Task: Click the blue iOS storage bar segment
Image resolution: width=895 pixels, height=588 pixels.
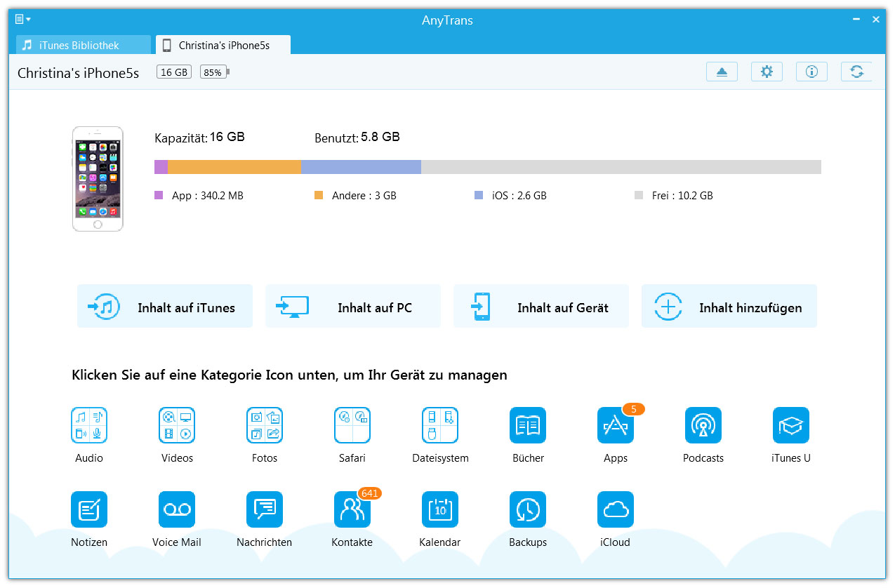Action: tap(361, 167)
